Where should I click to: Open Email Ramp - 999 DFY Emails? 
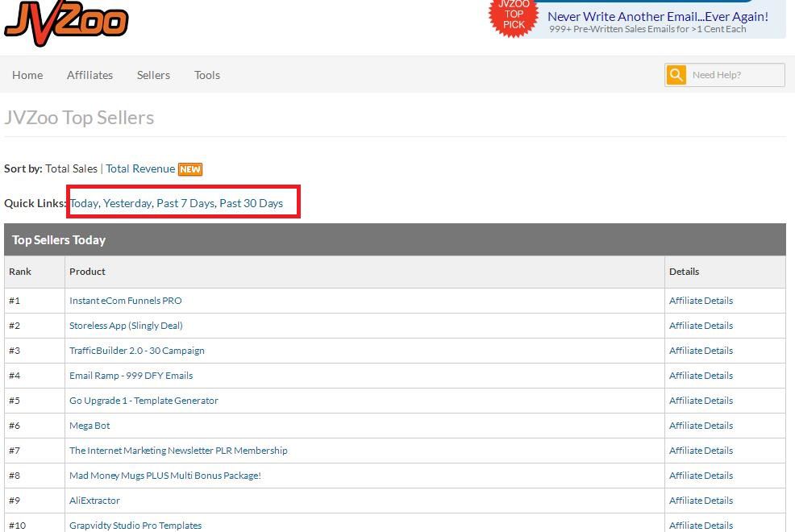131,376
